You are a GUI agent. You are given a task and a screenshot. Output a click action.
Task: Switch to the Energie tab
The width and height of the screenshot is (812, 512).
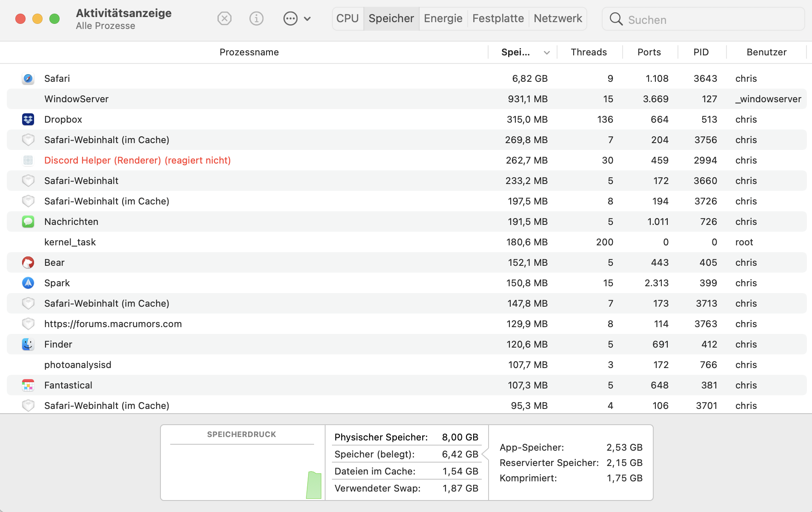click(443, 19)
